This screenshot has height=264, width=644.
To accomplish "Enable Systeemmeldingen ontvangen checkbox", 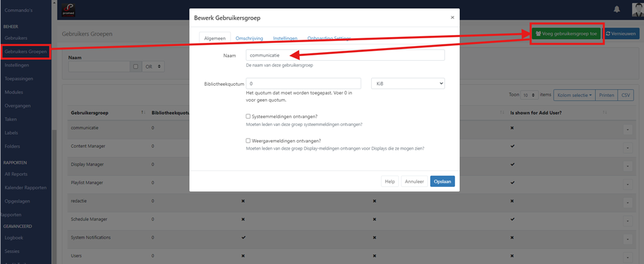I will coord(248,116).
